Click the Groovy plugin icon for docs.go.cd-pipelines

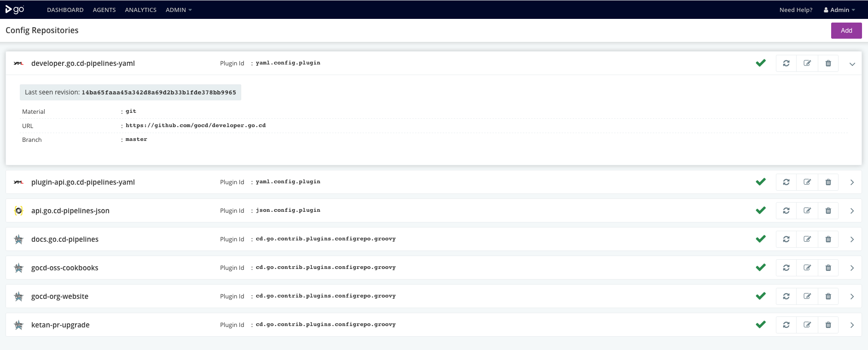click(18, 239)
